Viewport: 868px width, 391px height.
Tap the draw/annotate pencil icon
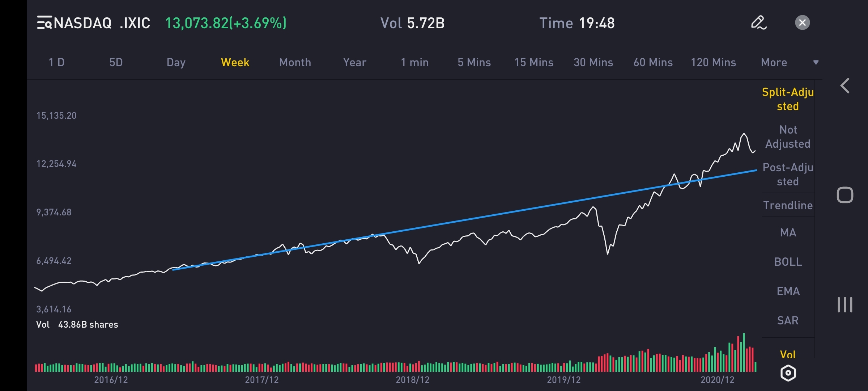point(759,23)
